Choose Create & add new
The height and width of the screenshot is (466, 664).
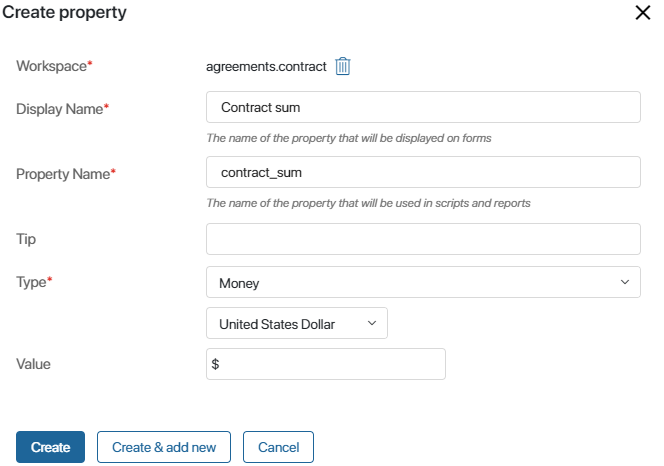[164, 447]
